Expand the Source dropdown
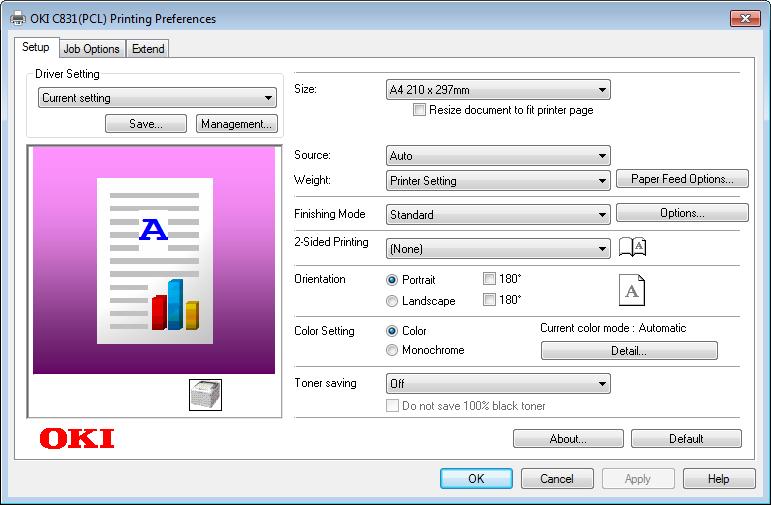 point(498,156)
